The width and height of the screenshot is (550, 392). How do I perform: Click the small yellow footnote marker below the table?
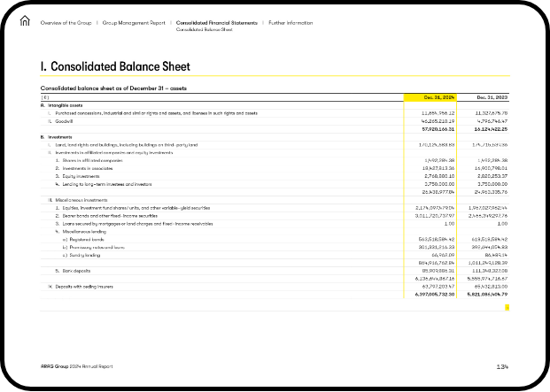(507, 306)
